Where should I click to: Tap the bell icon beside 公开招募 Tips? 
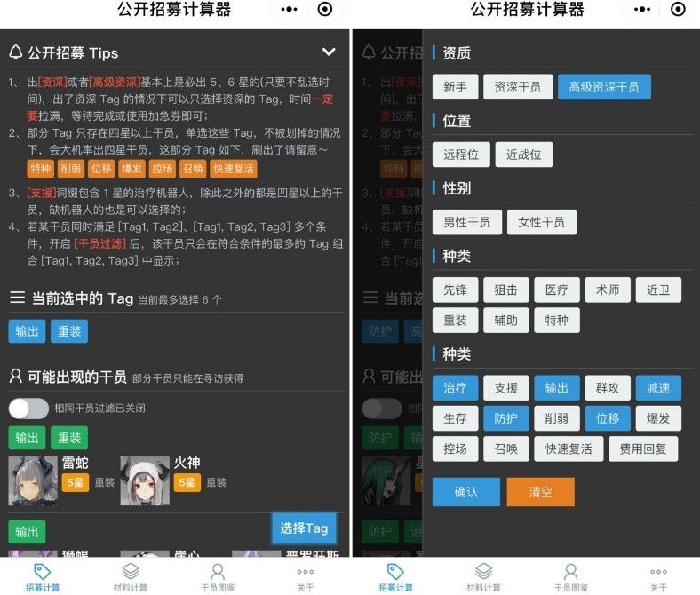tap(15, 52)
